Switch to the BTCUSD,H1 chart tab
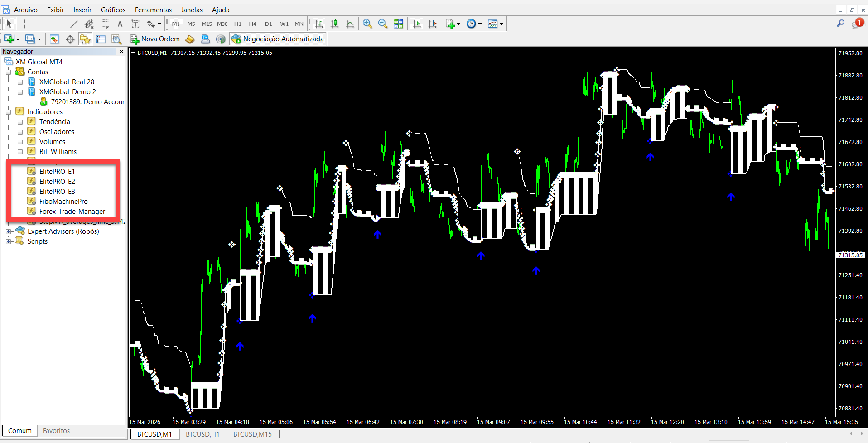 (203, 434)
